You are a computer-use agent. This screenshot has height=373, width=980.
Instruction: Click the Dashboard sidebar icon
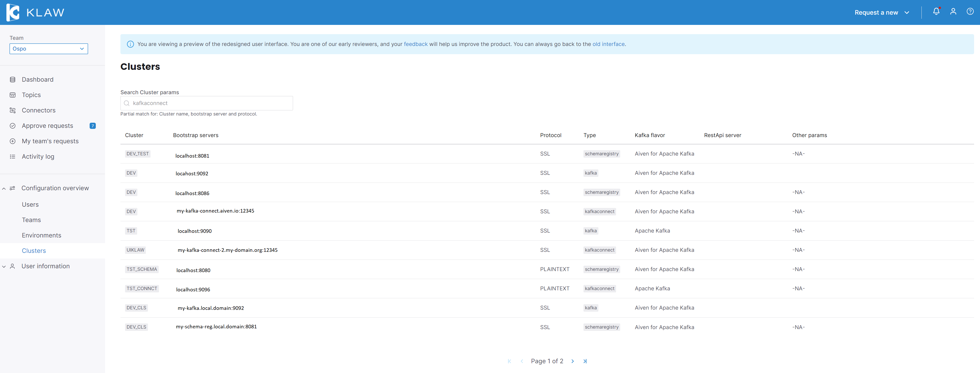point(13,80)
